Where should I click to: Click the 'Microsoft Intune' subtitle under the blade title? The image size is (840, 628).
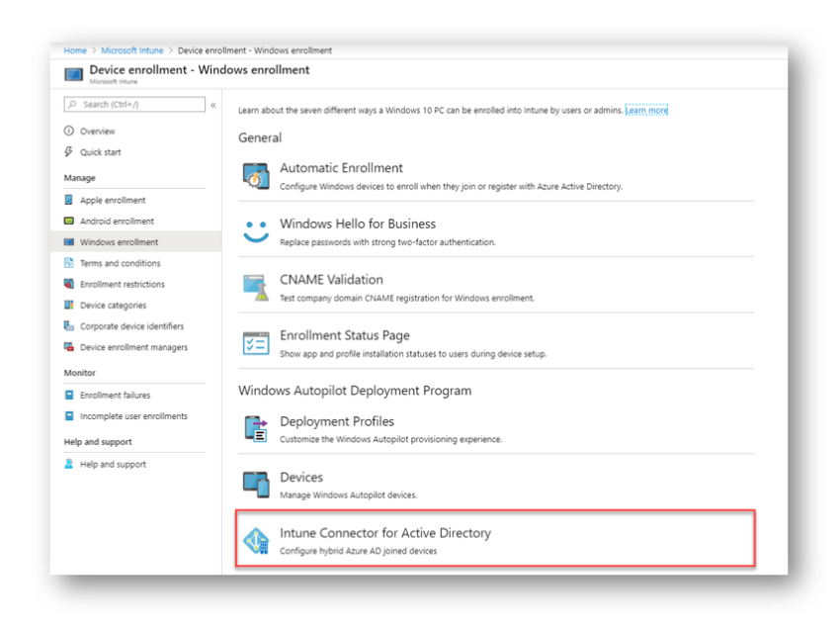coord(114,81)
